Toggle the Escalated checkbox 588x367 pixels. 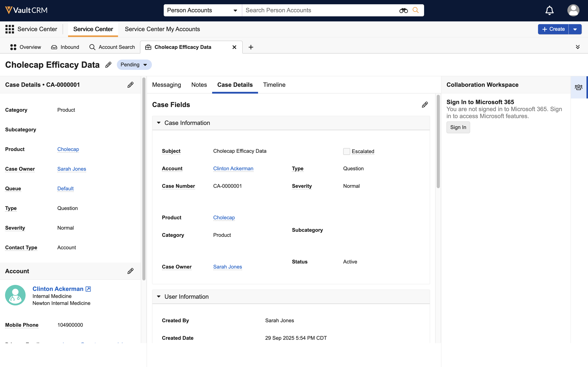pyautogui.click(x=346, y=151)
